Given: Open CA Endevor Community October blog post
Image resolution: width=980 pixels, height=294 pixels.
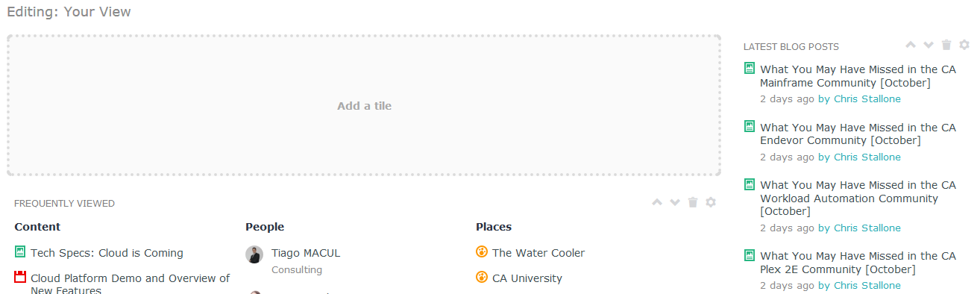Looking at the screenshot, I should click(858, 134).
